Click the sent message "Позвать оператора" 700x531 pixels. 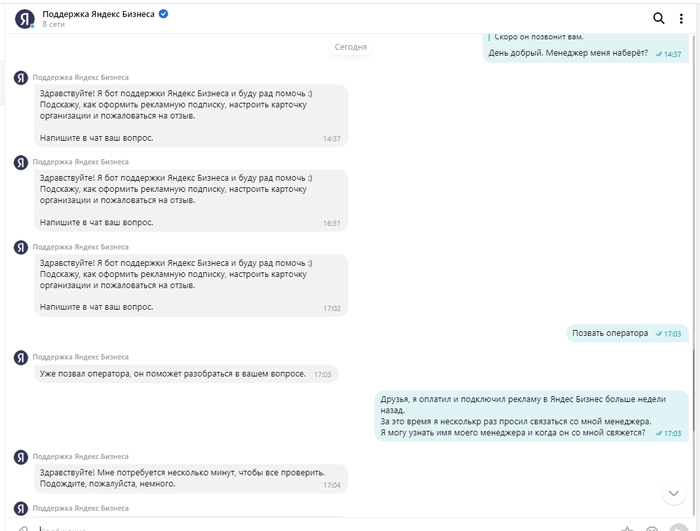point(609,333)
